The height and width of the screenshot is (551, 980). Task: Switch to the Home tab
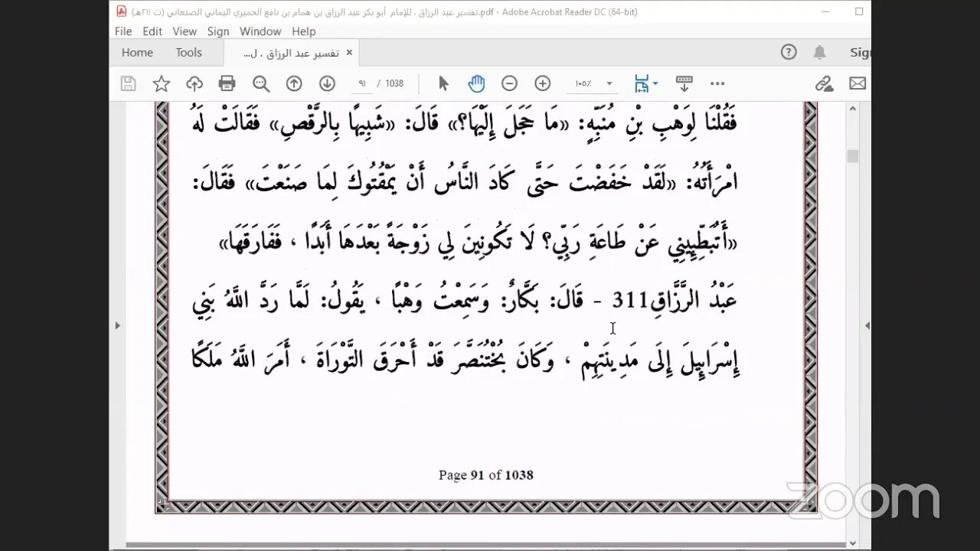137,53
